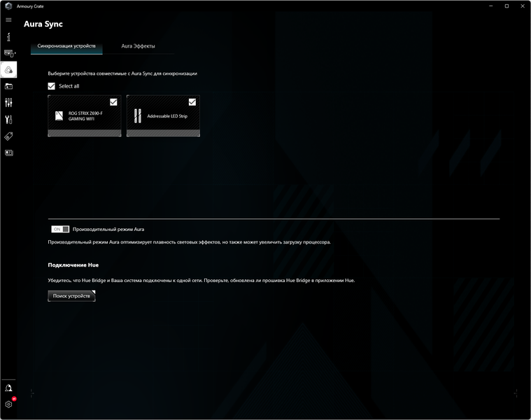This screenshot has width=531, height=420.
Task: Open the News sidebar icon
Action: click(8, 153)
